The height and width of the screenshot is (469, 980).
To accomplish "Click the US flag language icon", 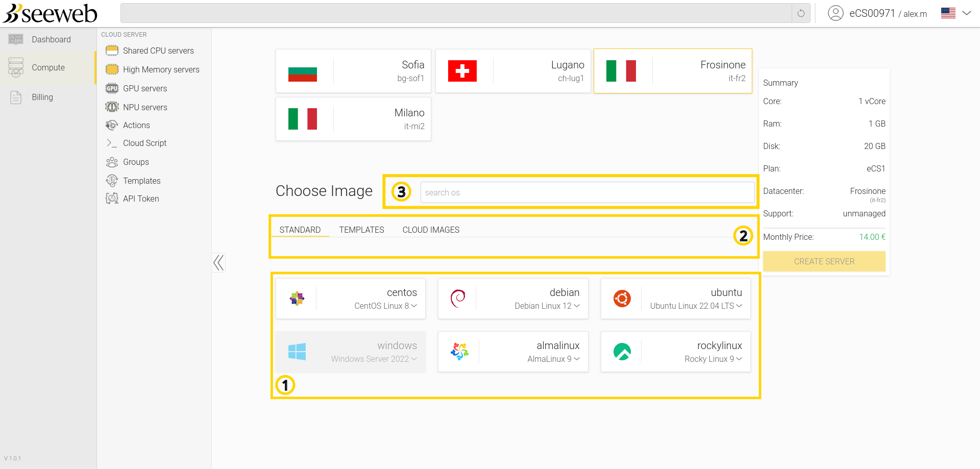I will point(948,13).
